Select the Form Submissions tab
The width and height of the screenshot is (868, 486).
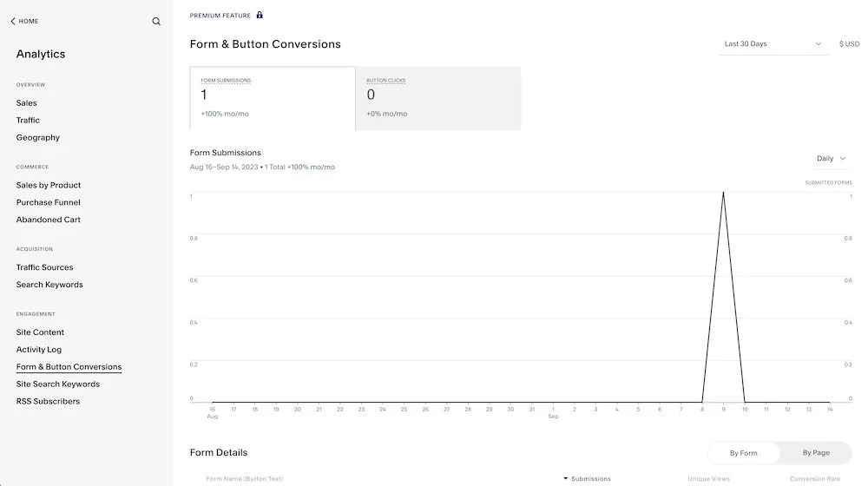273,98
